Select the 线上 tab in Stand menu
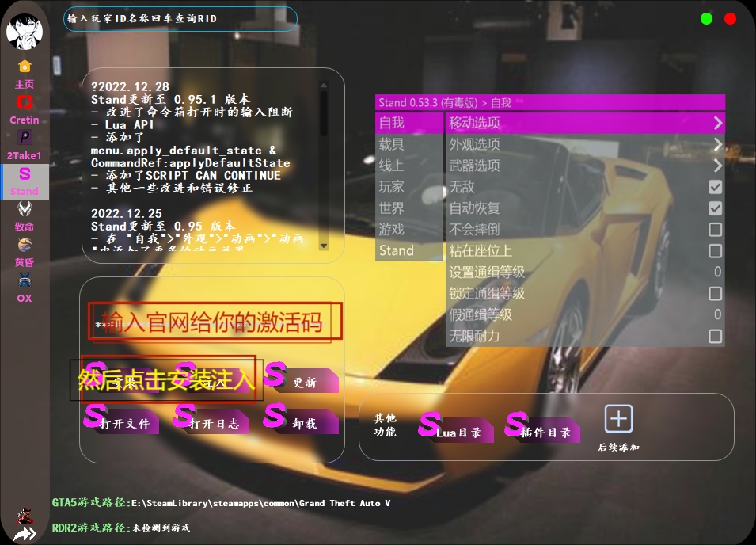This screenshot has height=545, width=756. (x=408, y=166)
